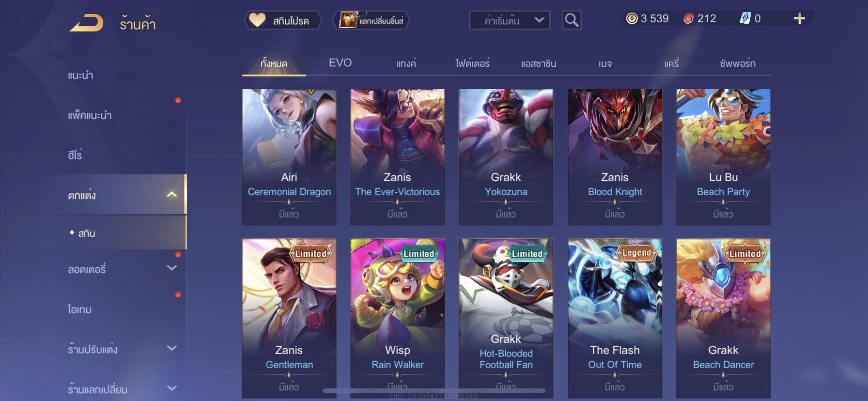Click the horizontal scroll bar at bottom
The image size is (868, 401).
pos(434,391)
